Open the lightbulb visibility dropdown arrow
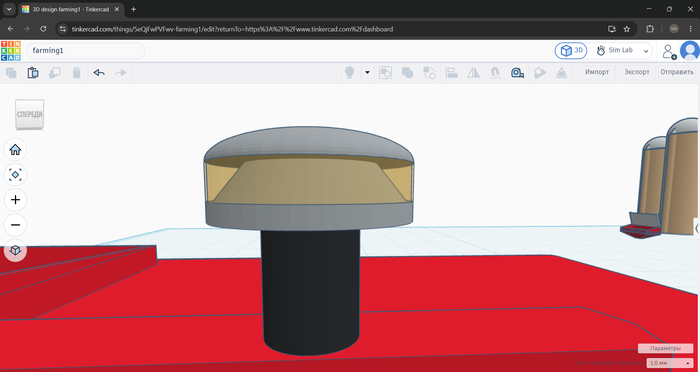 (x=367, y=73)
